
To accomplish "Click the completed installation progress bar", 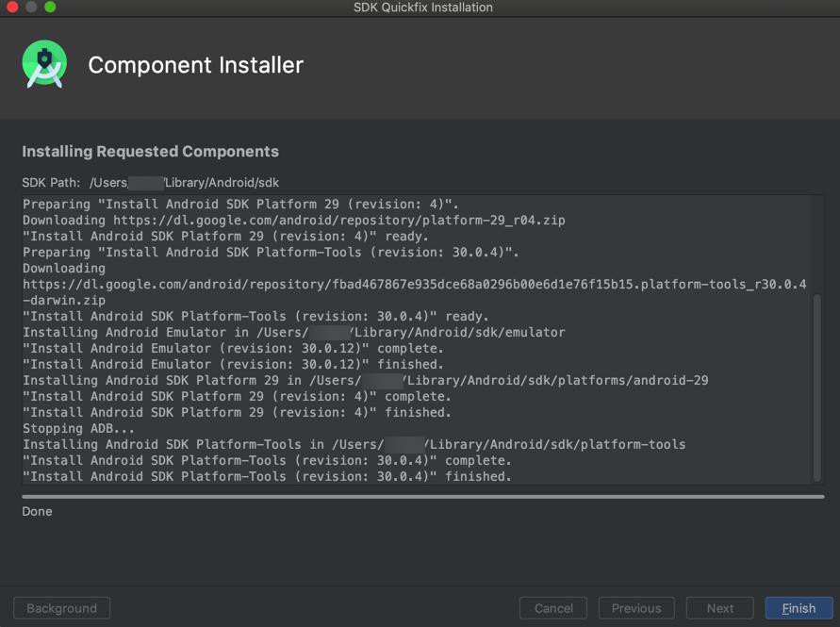I will tap(423, 497).
